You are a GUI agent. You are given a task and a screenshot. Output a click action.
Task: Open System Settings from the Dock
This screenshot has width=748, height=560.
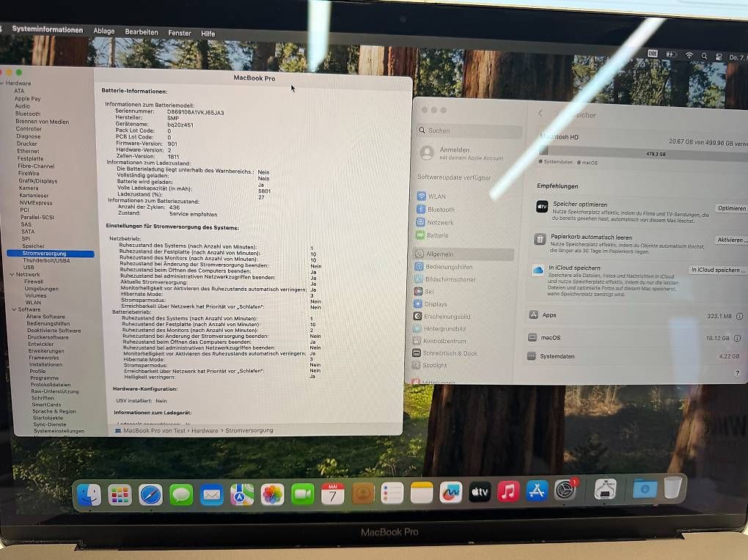pyautogui.click(x=565, y=490)
